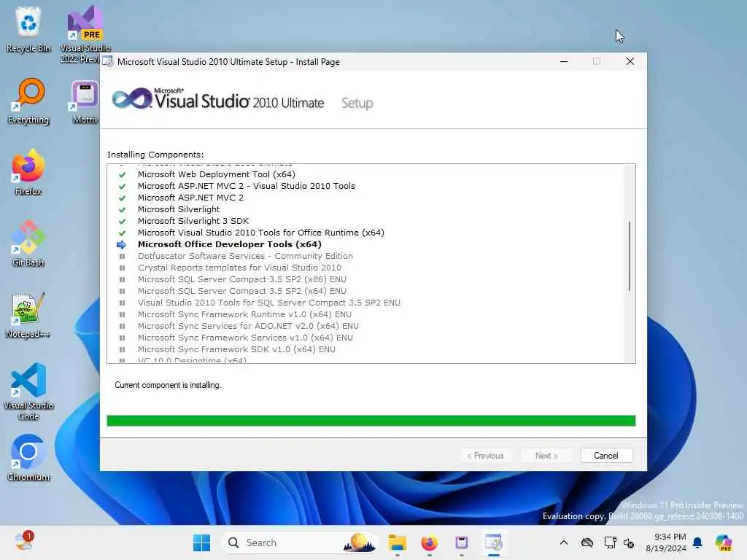Launch Chromium from the desktop
Viewport: 747px width, 560px height.
pyautogui.click(x=28, y=458)
